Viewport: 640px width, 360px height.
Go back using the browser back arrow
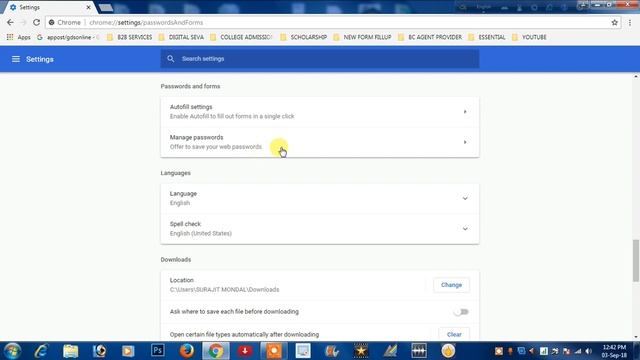(10, 22)
